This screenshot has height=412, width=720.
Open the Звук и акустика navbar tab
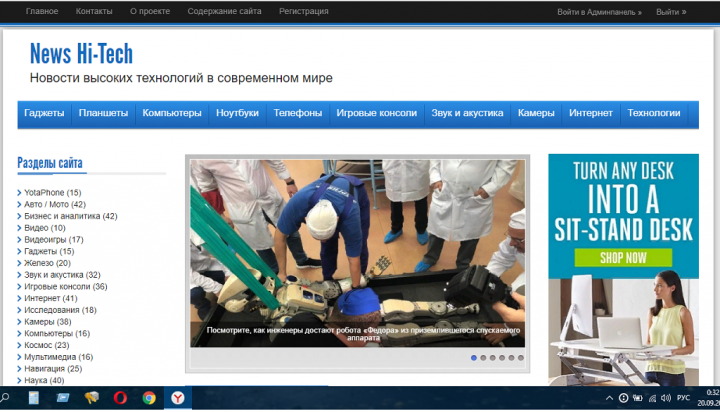(x=467, y=113)
